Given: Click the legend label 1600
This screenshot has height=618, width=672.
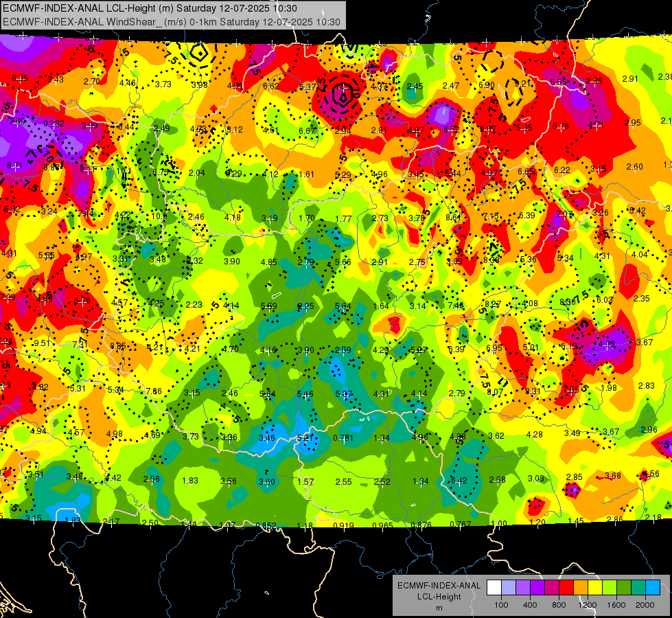Looking at the screenshot, I should 616,605.
